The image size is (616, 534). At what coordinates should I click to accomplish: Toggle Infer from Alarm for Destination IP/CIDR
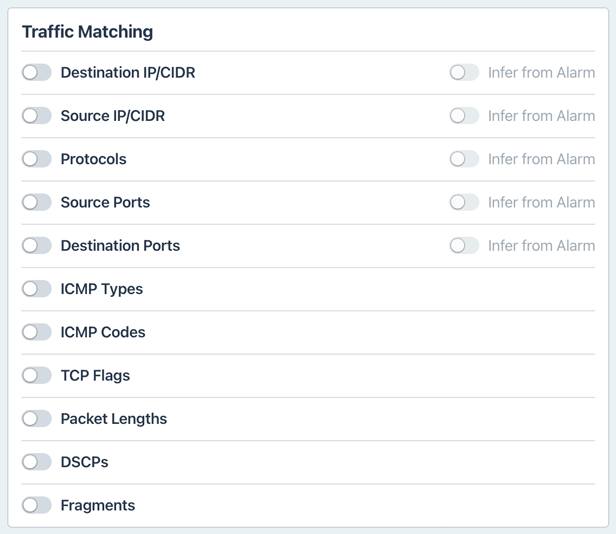(x=464, y=73)
